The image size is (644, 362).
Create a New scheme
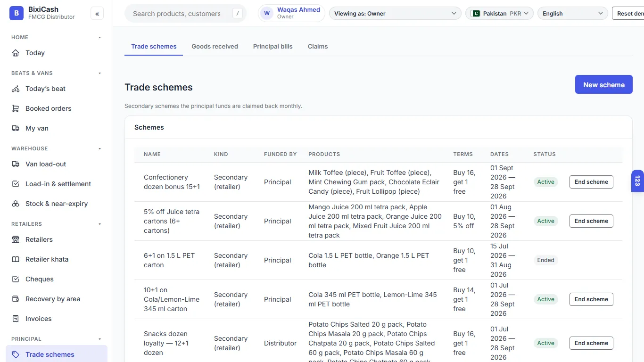(x=603, y=85)
